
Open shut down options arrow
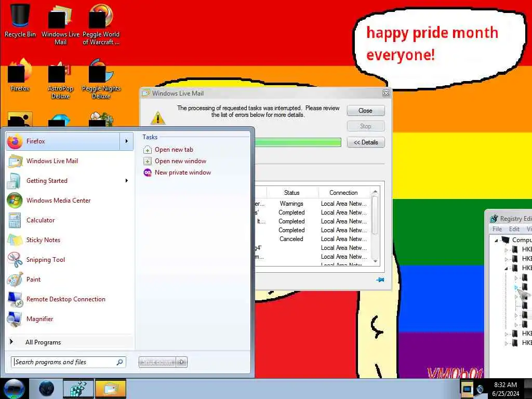pos(181,362)
